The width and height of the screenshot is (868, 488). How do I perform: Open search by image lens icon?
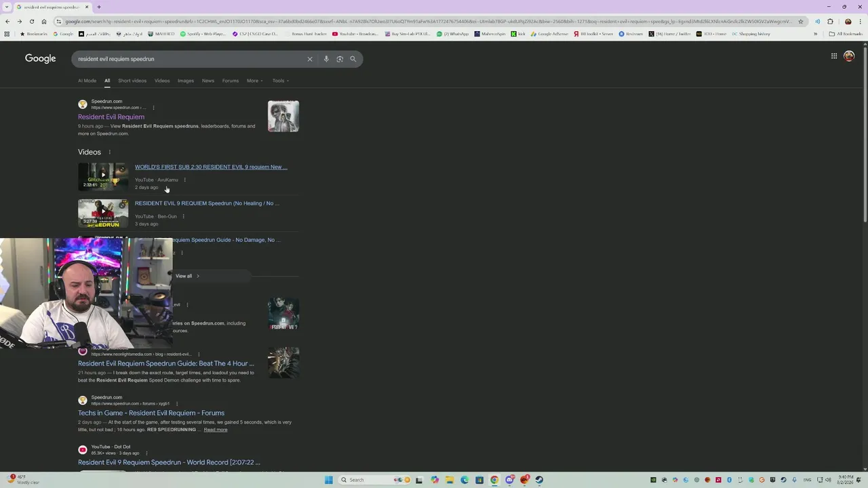[340, 59]
